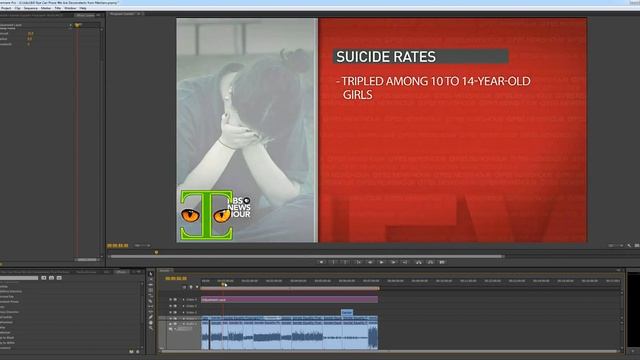Image resolution: width=640 pixels, height=360 pixels.
Task: Collapse the Audio 1 track
Action: (x=183, y=324)
